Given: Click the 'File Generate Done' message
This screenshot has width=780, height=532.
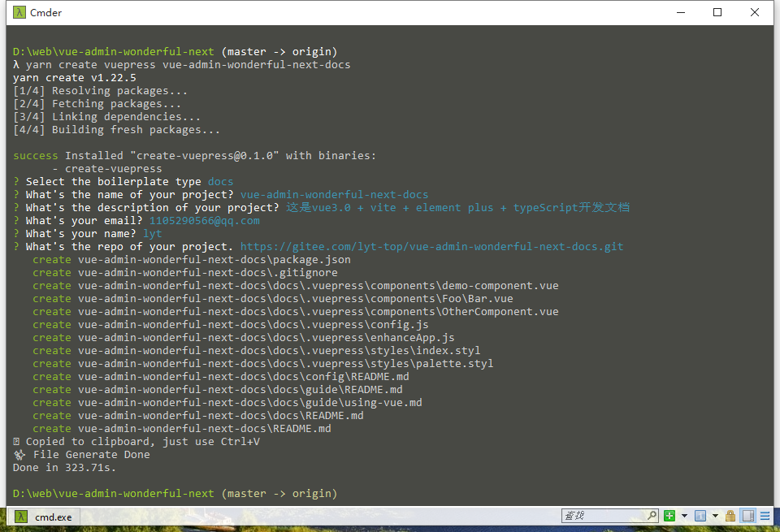Looking at the screenshot, I should pos(82,455).
